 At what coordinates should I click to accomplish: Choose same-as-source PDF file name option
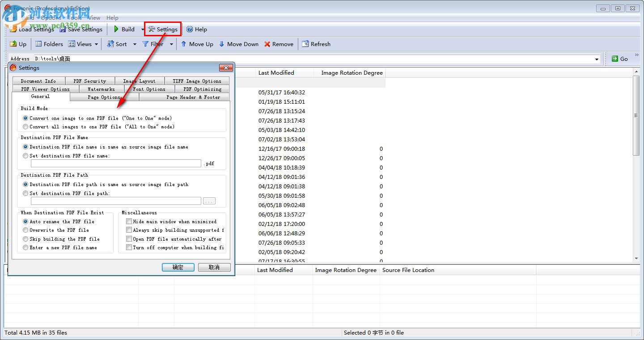pos(25,147)
